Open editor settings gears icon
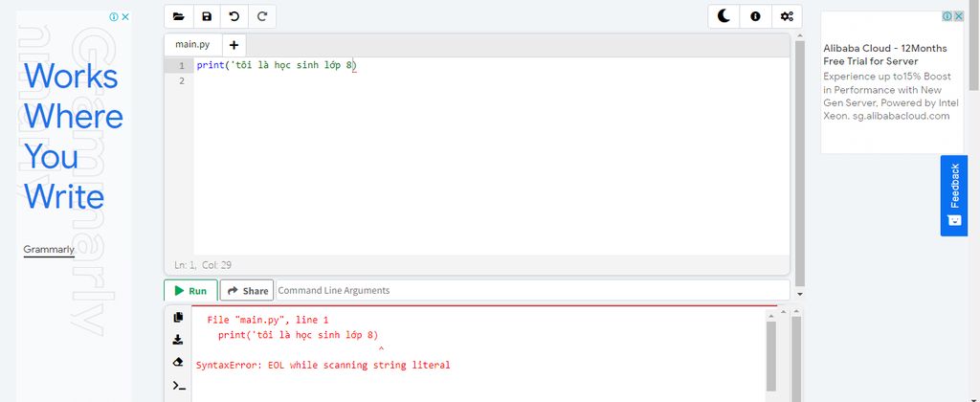Screen dimensions: 980x402 [x=787, y=17]
